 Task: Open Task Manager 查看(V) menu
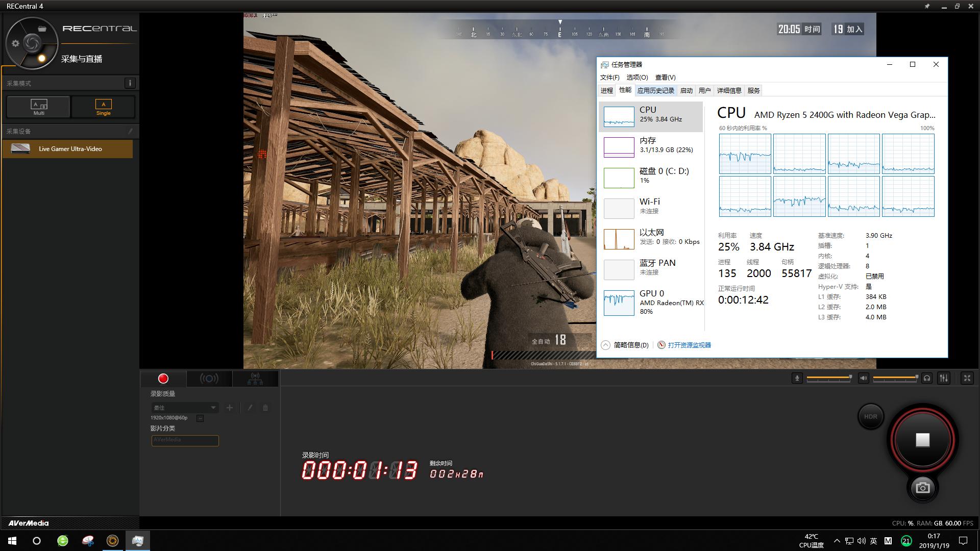pyautogui.click(x=665, y=78)
